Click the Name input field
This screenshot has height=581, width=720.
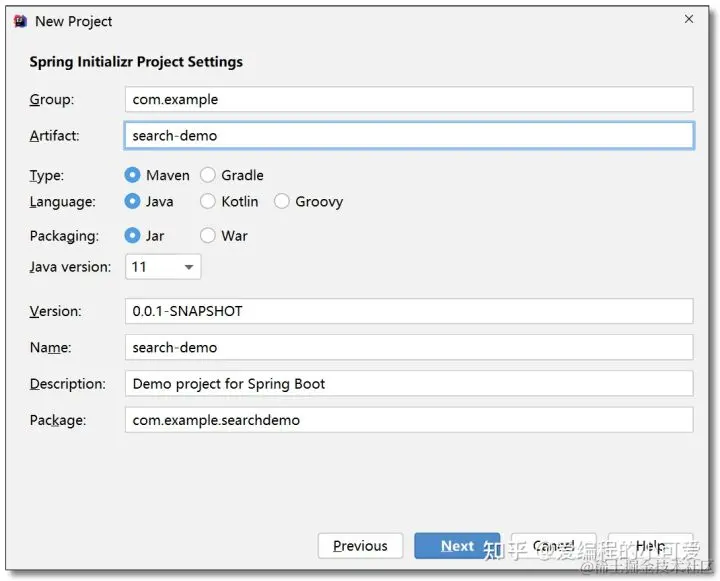409,347
